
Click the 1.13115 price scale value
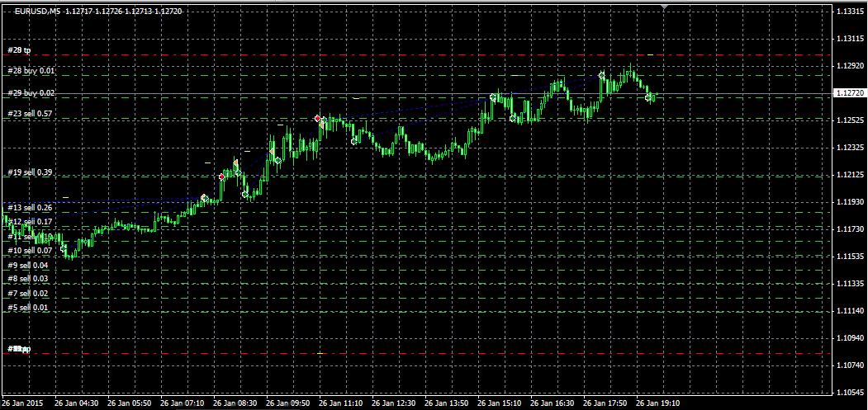pos(849,39)
